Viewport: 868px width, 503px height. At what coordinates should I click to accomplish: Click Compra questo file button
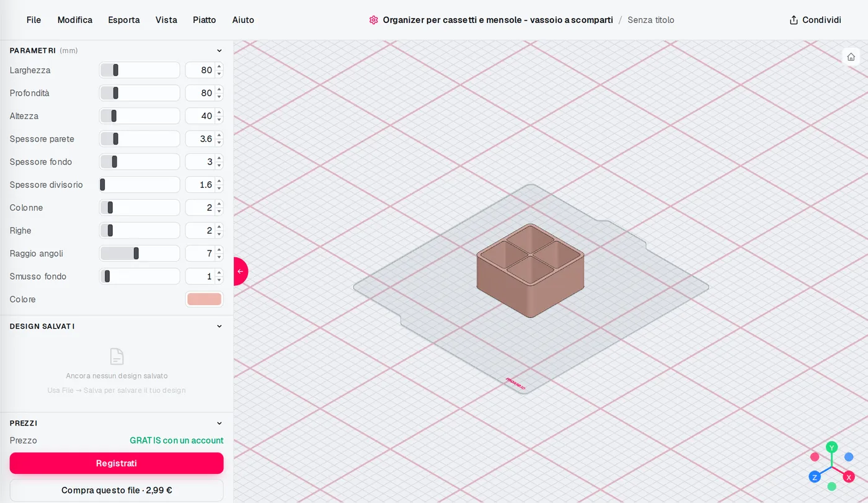(117, 490)
